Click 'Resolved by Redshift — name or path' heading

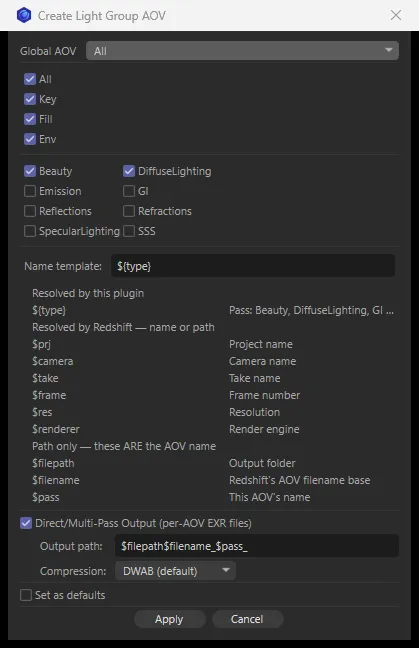point(123,327)
